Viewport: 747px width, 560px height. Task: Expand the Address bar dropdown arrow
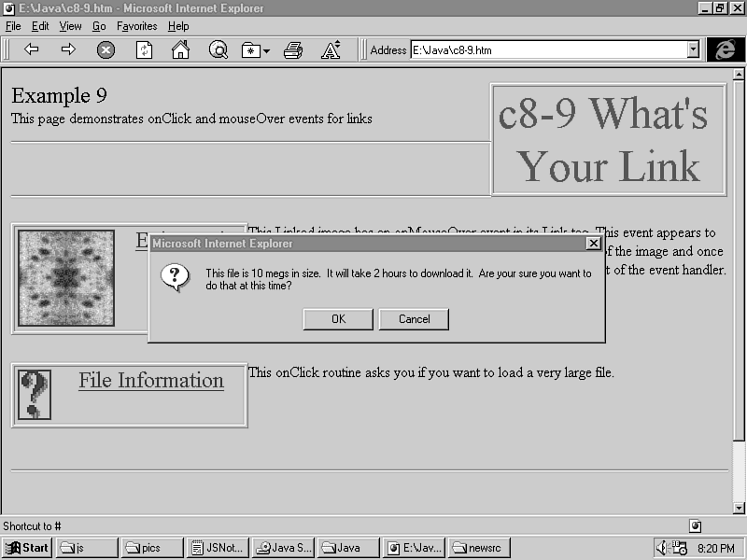tap(693, 50)
